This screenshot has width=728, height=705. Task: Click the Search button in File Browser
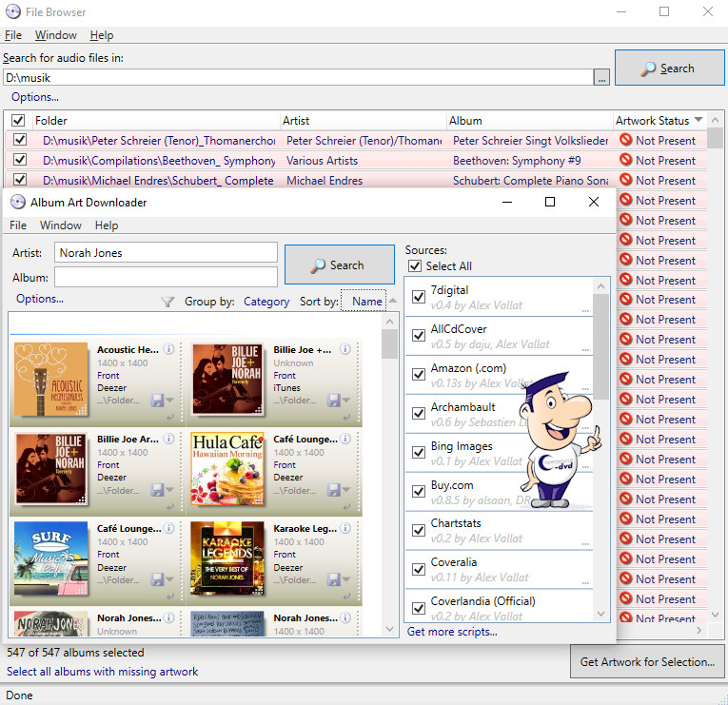669,68
